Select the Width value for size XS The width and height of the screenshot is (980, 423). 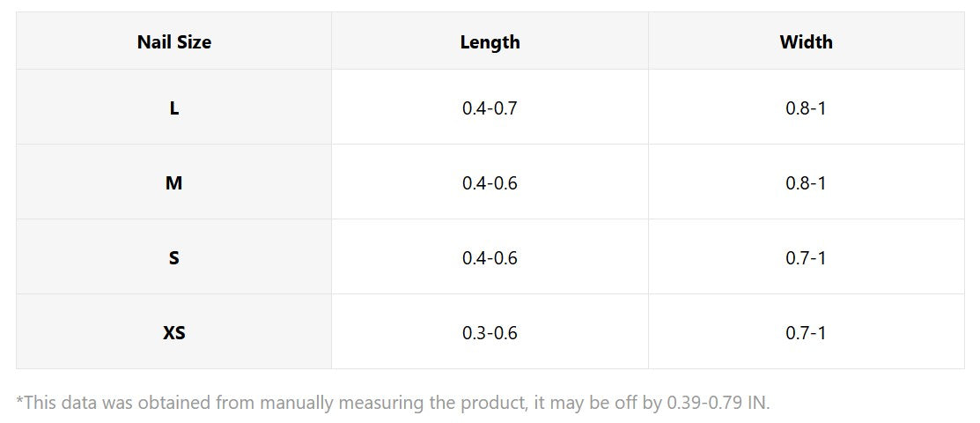pyautogui.click(x=806, y=333)
